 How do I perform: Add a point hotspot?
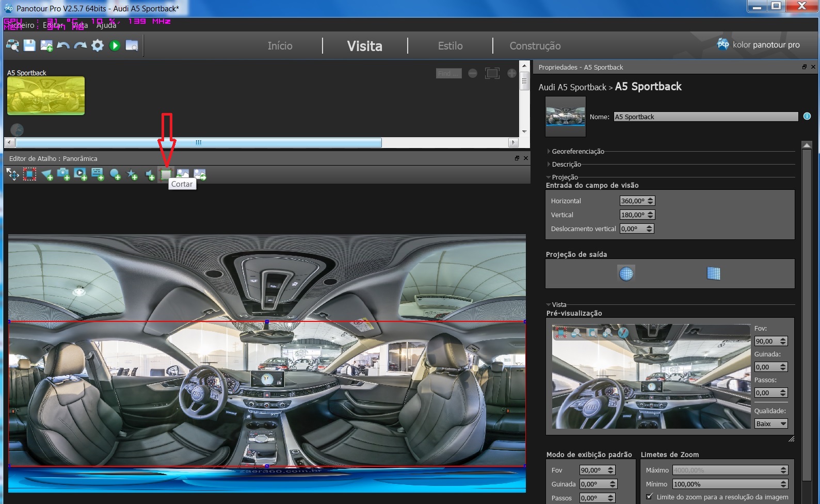pyautogui.click(x=115, y=175)
